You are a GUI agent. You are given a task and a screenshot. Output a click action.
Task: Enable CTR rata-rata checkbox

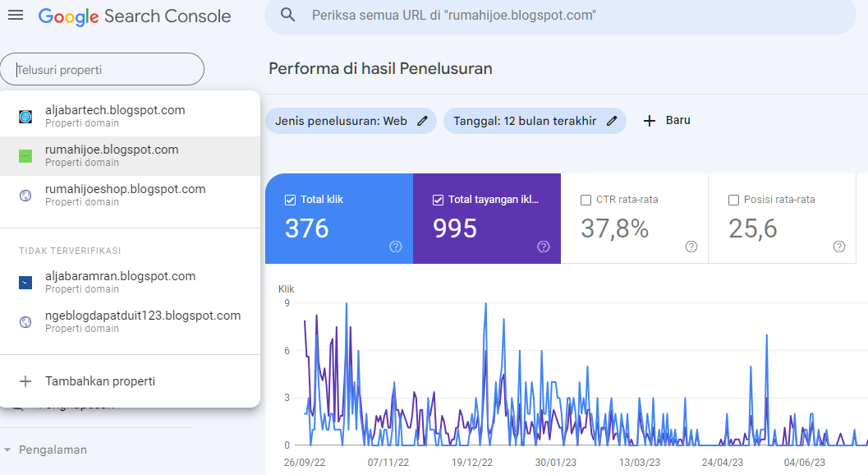(x=586, y=200)
